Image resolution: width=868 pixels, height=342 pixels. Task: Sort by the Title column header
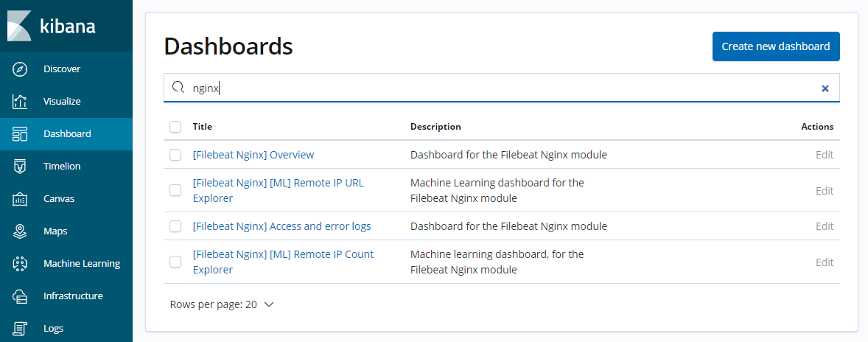202,127
